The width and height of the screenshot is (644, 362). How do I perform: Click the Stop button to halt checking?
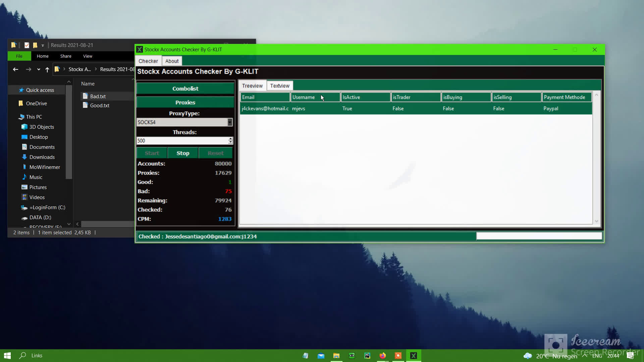[x=182, y=153]
